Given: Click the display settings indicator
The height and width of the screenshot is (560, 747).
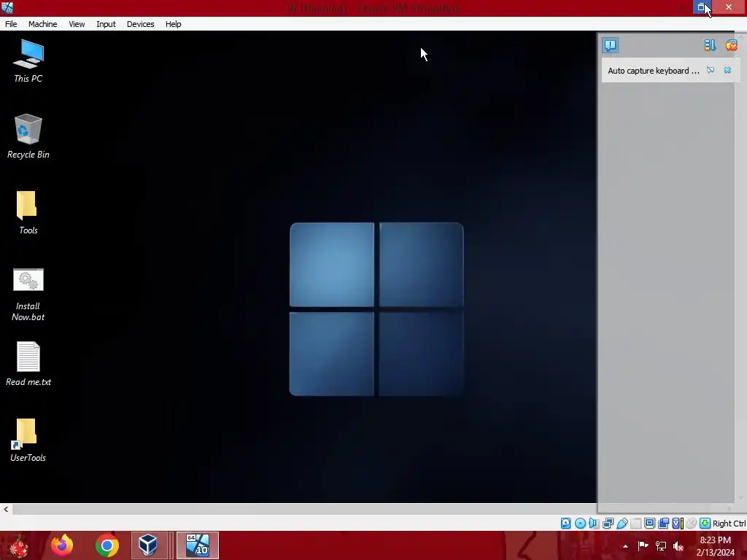Looking at the screenshot, I should click(650, 524).
